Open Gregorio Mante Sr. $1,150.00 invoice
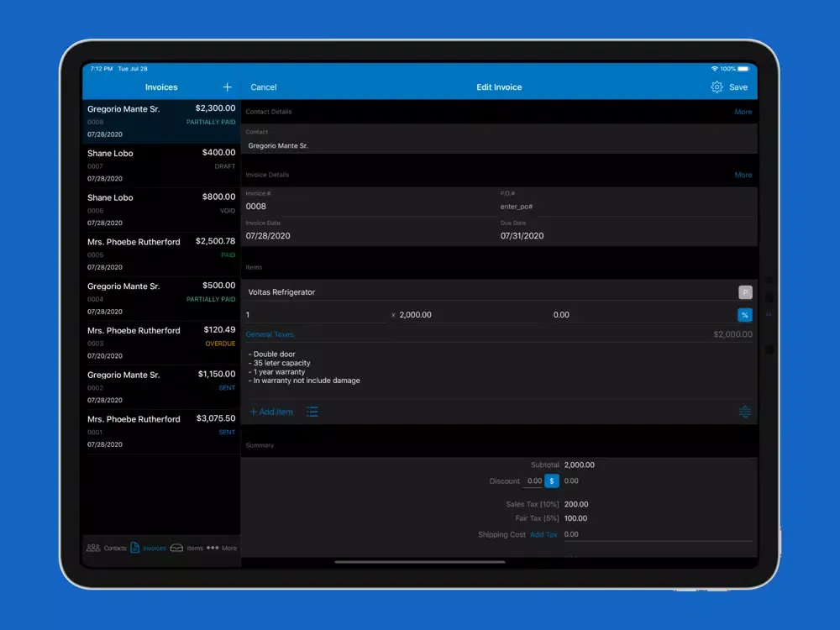840x630 pixels. 161,387
